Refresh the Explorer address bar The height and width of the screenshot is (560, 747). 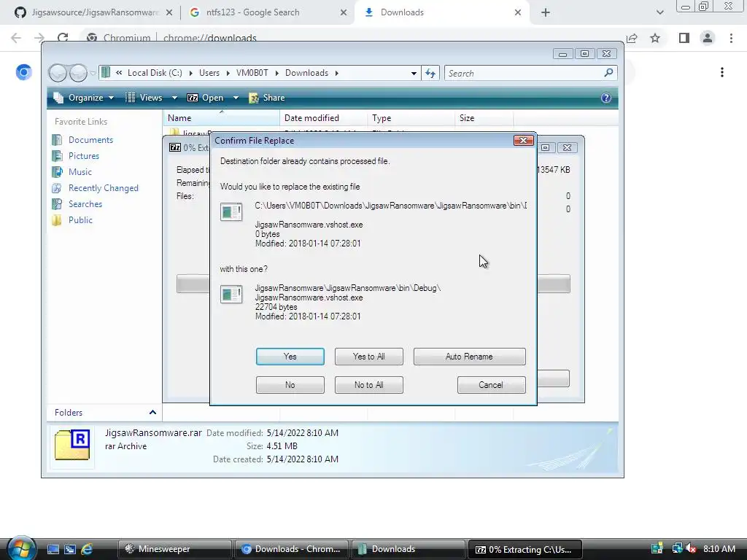tap(430, 73)
